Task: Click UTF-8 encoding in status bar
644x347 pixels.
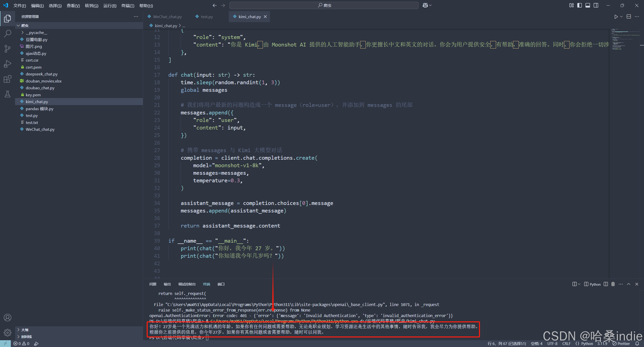Action: 552,343
